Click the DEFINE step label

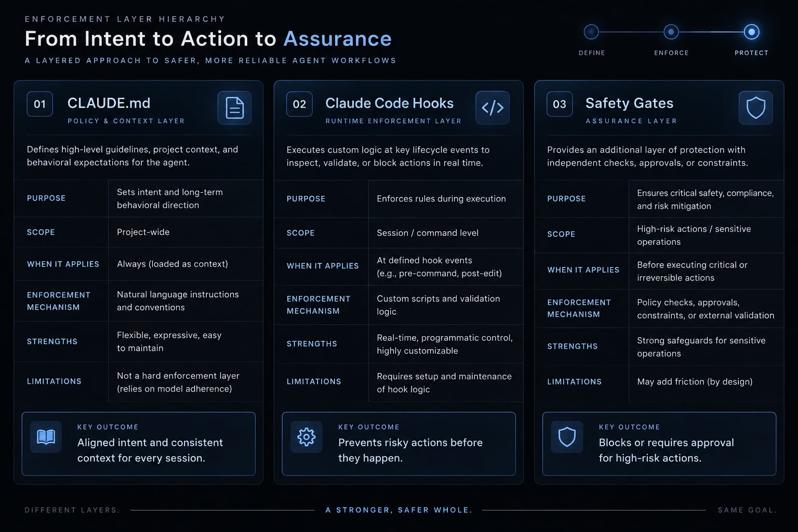coord(592,53)
